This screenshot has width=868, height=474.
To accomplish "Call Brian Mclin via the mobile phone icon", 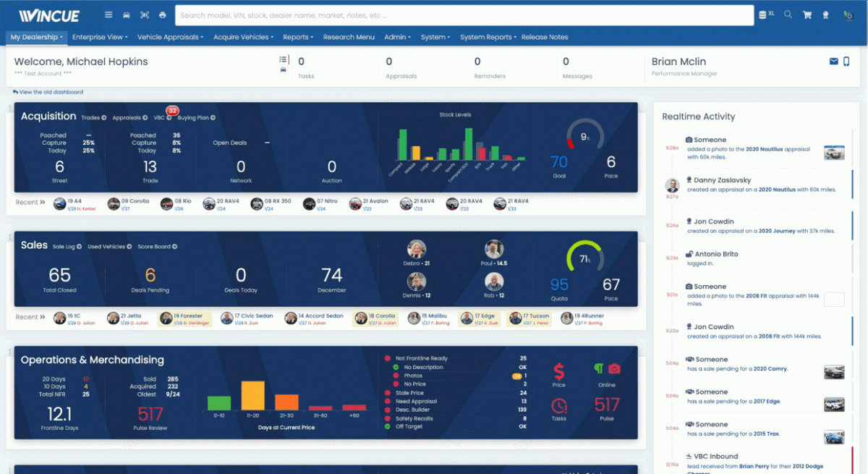I will [x=846, y=62].
